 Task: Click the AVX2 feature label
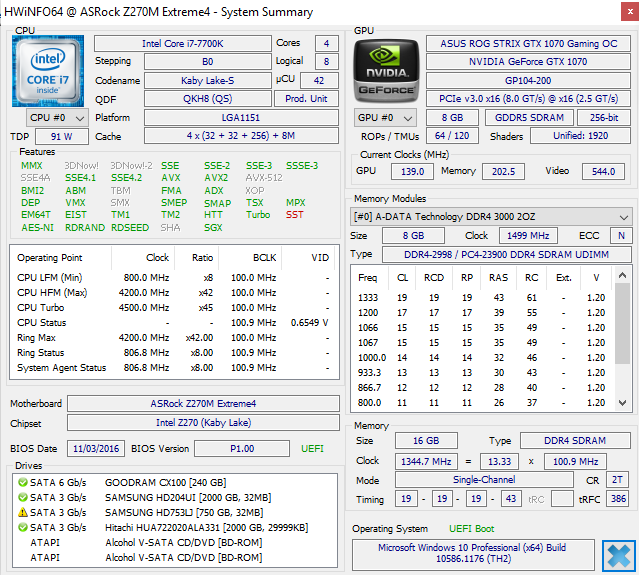pyautogui.click(x=216, y=178)
